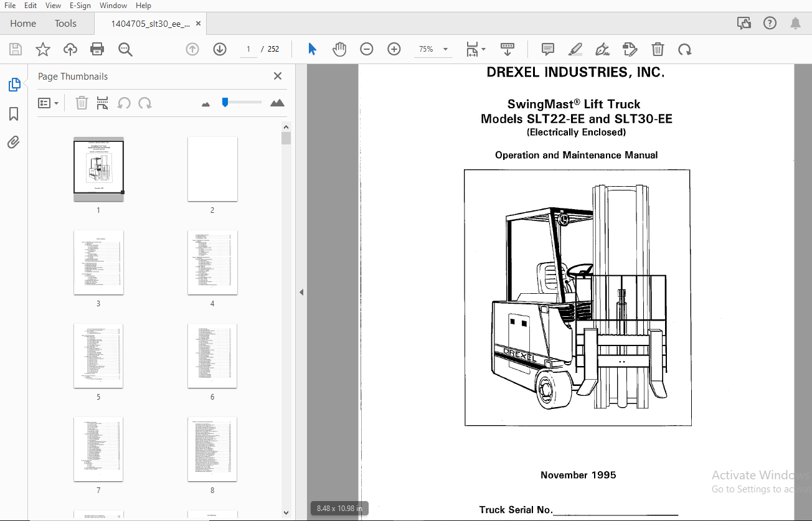
Task: Open the Help menu
Action: [x=143, y=6]
